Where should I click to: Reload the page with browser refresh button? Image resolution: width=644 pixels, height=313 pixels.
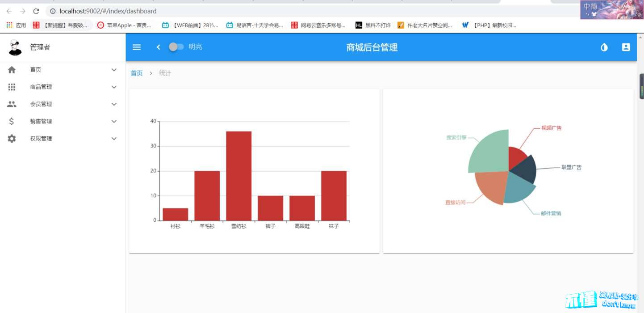coord(36,11)
